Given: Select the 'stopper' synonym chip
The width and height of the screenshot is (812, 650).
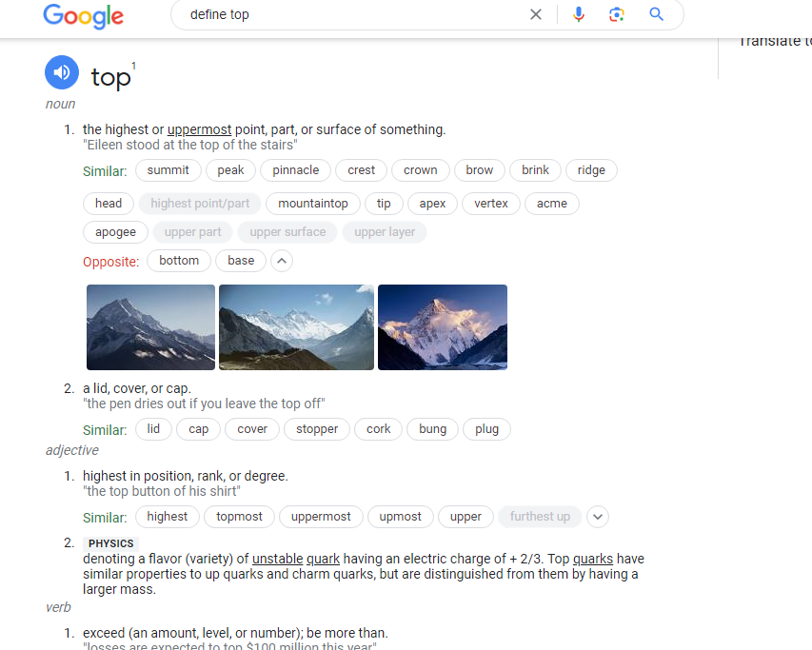Looking at the screenshot, I should (317, 429).
